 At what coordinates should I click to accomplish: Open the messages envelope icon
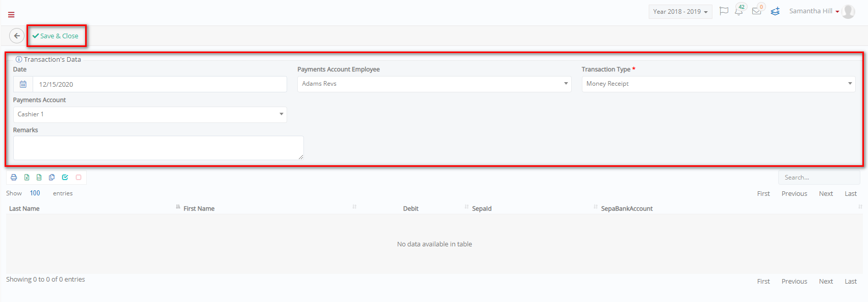pos(757,11)
